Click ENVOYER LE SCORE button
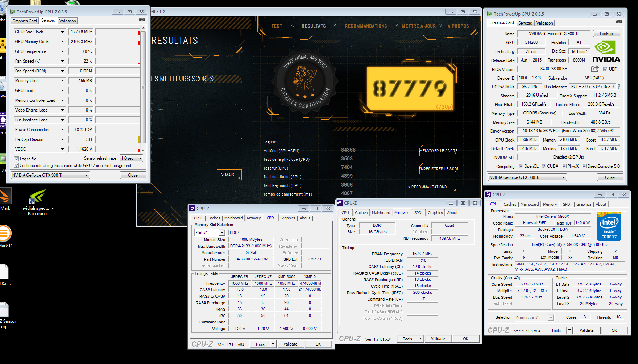 click(438, 151)
